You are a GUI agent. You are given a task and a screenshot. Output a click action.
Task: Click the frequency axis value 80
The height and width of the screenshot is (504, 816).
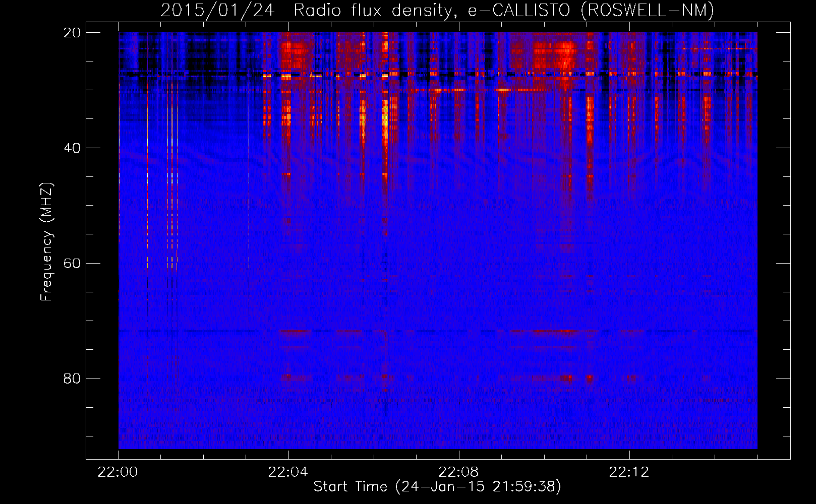72,379
